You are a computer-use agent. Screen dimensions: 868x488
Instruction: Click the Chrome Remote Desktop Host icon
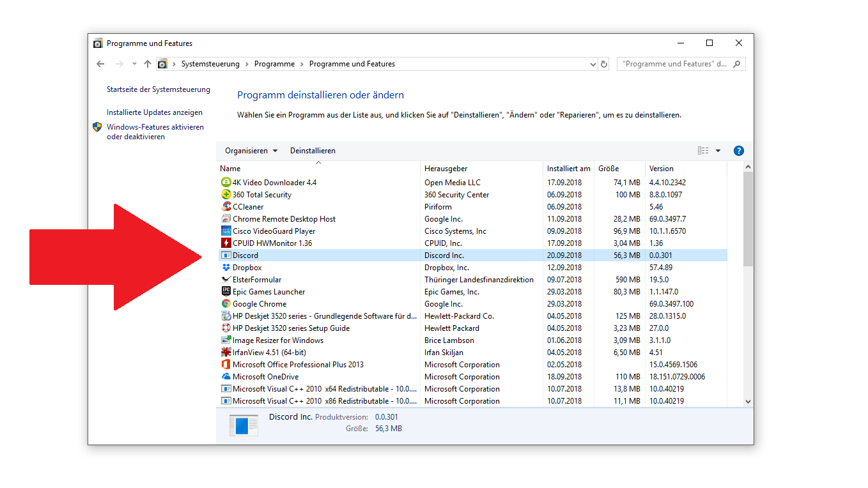tap(226, 219)
